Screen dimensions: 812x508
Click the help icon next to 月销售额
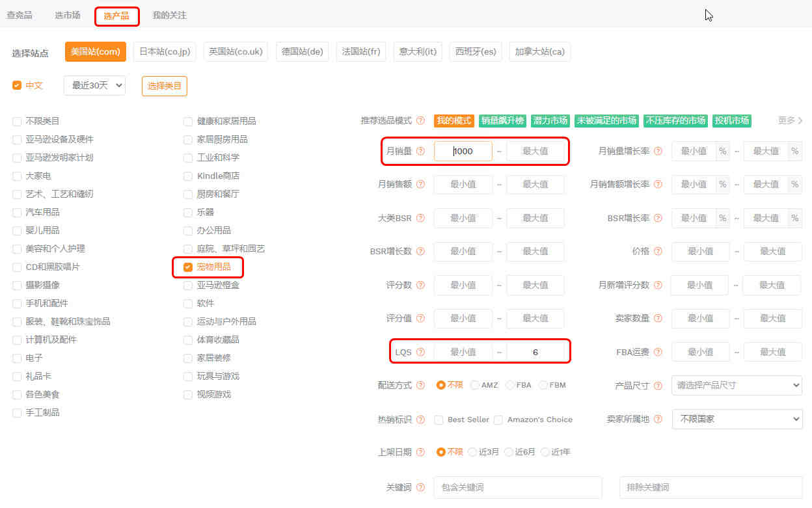[x=420, y=184]
